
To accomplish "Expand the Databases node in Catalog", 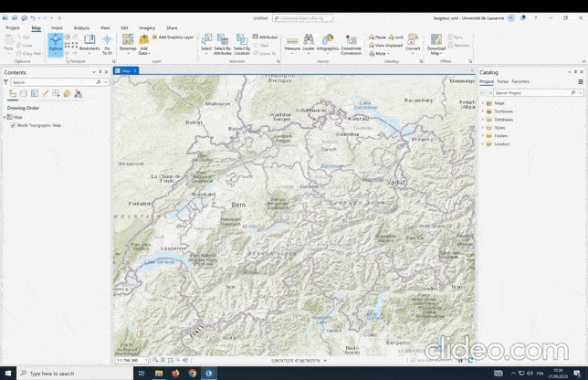I will pos(483,120).
